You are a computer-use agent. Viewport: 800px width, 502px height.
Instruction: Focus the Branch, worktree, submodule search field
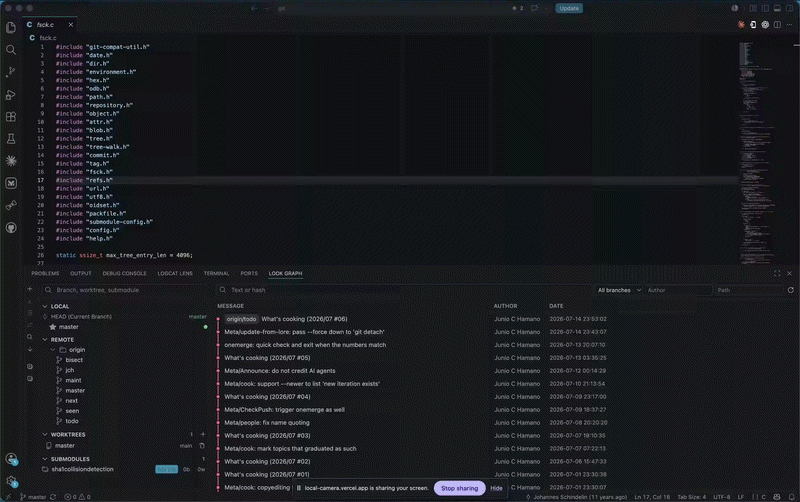click(x=125, y=290)
